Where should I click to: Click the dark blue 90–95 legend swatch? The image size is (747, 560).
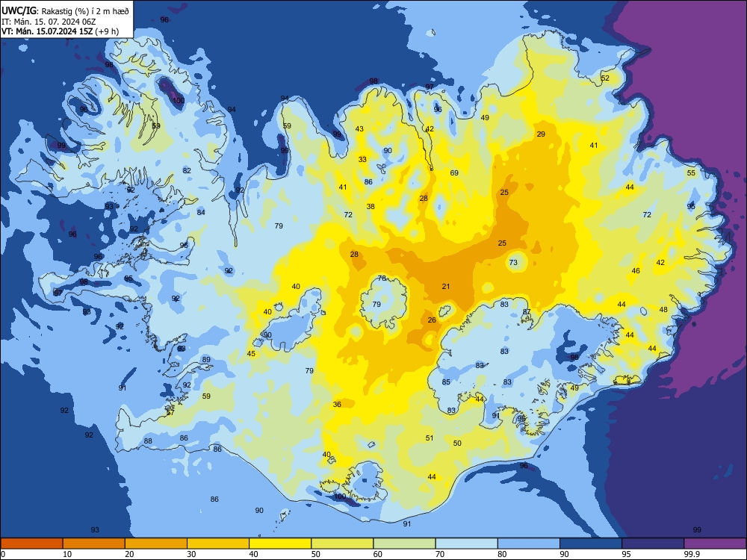pos(591,544)
